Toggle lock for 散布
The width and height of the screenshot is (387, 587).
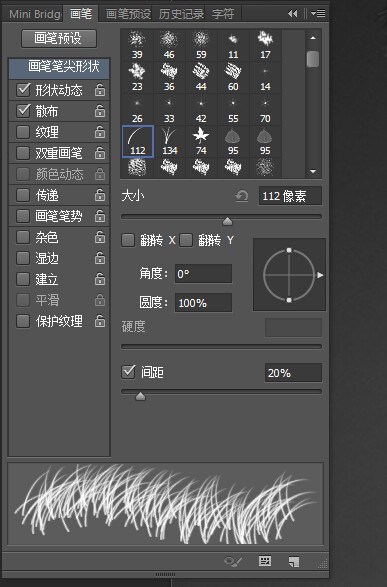[x=100, y=111]
